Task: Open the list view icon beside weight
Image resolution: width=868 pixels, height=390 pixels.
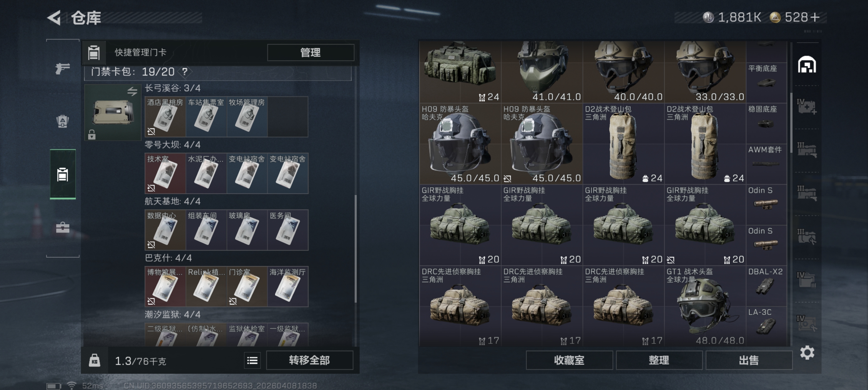Action: pos(252,361)
